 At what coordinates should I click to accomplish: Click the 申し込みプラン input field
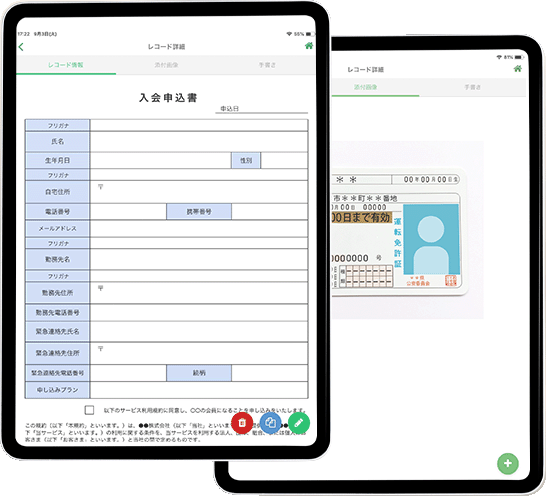coord(199,390)
